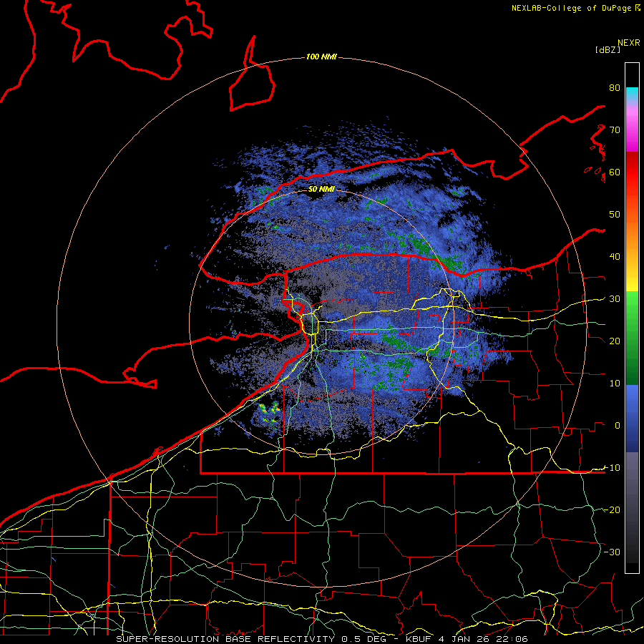Click the 60 value on dBZ scale
Viewport: 644px width, 644px height.
tap(615, 172)
